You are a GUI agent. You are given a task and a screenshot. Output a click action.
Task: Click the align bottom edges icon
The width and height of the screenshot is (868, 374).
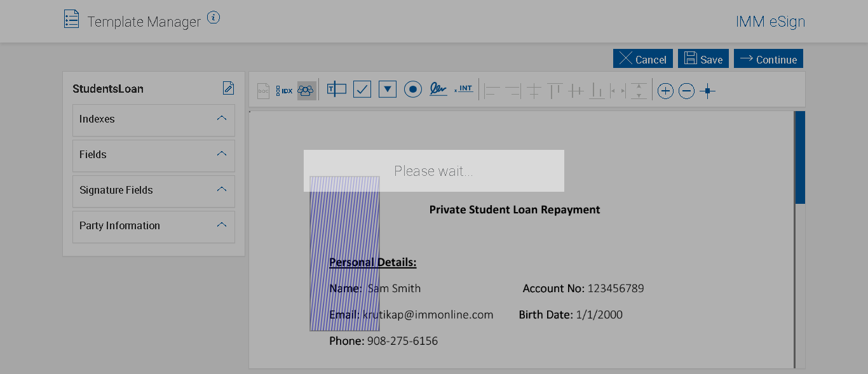point(597,91)
